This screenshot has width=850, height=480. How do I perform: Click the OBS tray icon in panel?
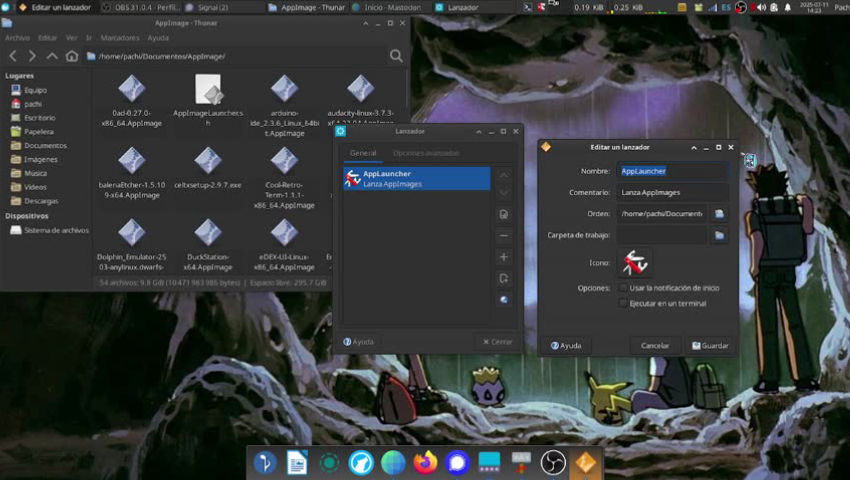click(740, 8)
